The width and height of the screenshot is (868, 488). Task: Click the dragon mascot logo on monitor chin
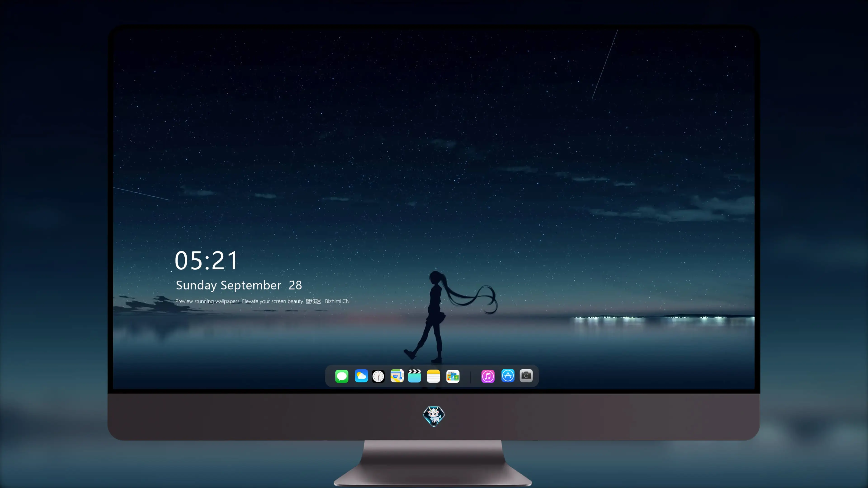[x=434, y=416]
